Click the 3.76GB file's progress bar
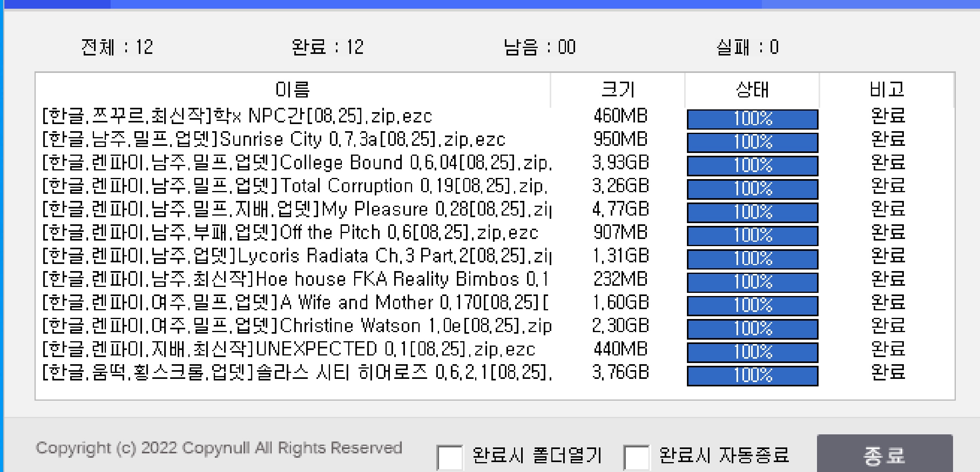The width and height of the screenshot is (980, 472). coord(752,375)
